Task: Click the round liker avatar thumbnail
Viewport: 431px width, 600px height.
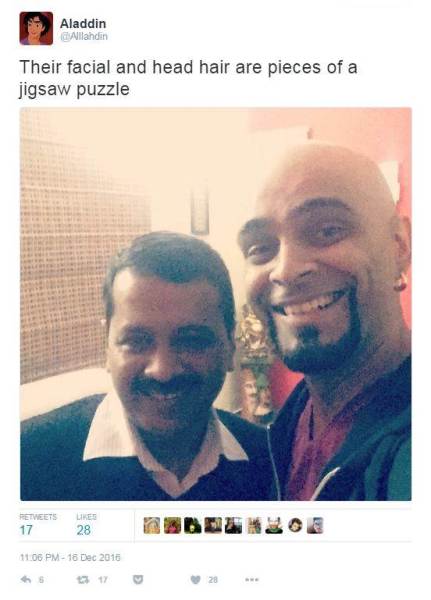Action: (x=295, y=526)
